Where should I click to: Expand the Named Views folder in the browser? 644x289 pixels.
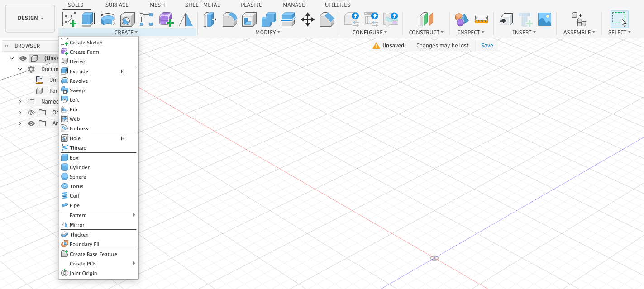pos(20,102)
